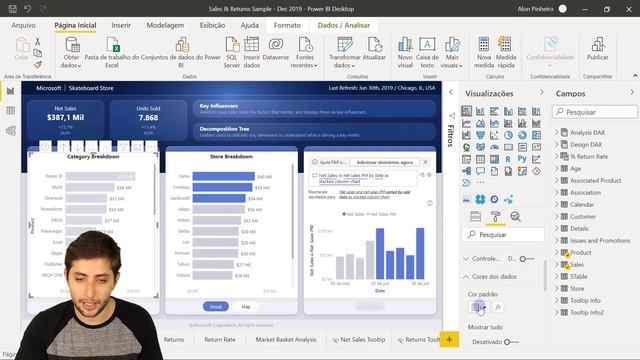Screen dimensions: 640x360
Task: Expand the Controle section in format pane
Action: [x=466, y=259]
